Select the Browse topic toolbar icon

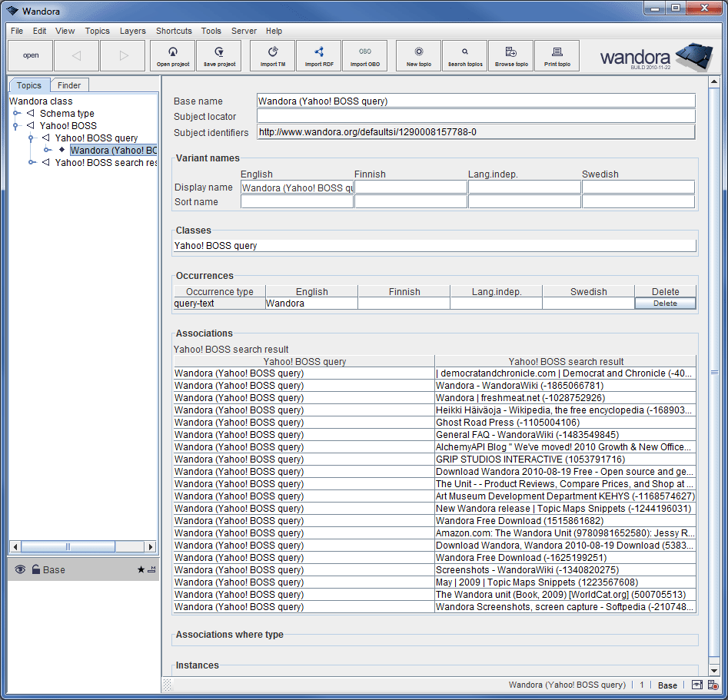coord(510,55)
